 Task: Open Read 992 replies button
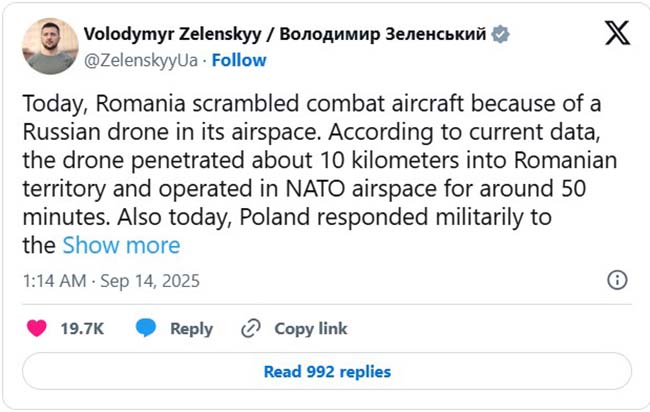tap(327, 372)
